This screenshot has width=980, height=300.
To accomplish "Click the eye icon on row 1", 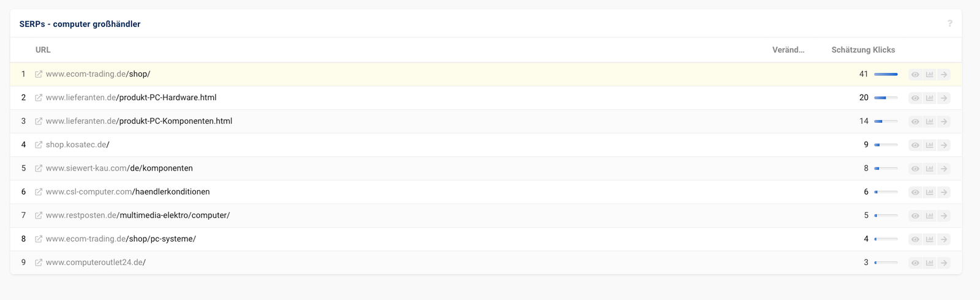I will (x=915, y=74).
